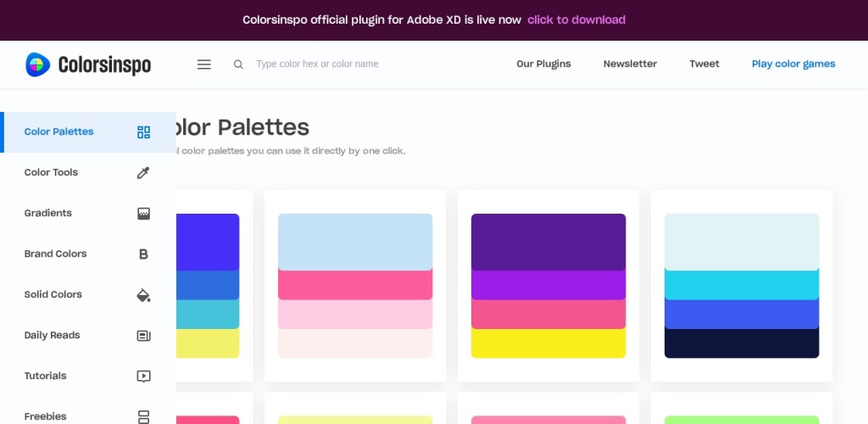Viewport: 868px width, 424px height.
Task: Go to the Newsletter page
Action: pyautogui.click(x=630, y=64)
